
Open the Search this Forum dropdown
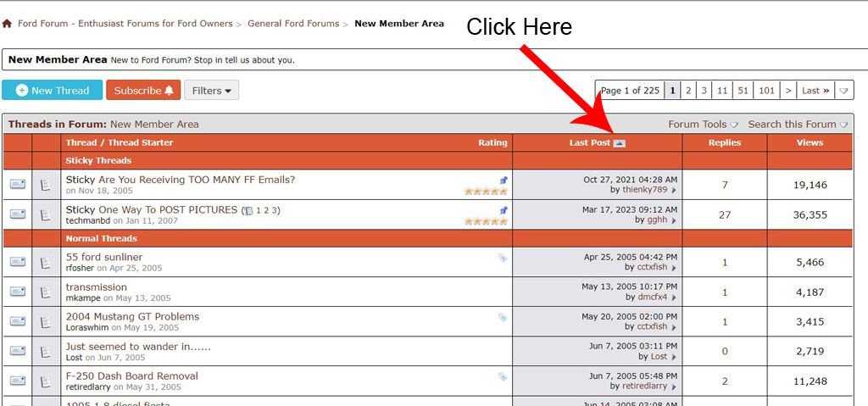(798, 125)
